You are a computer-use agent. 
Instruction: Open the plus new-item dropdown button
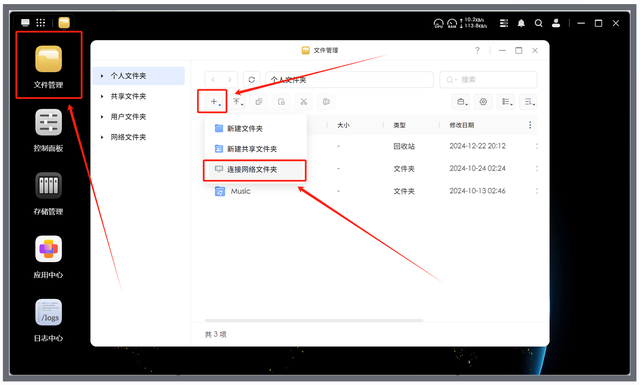pyautogui.click(x=215, y=102)
